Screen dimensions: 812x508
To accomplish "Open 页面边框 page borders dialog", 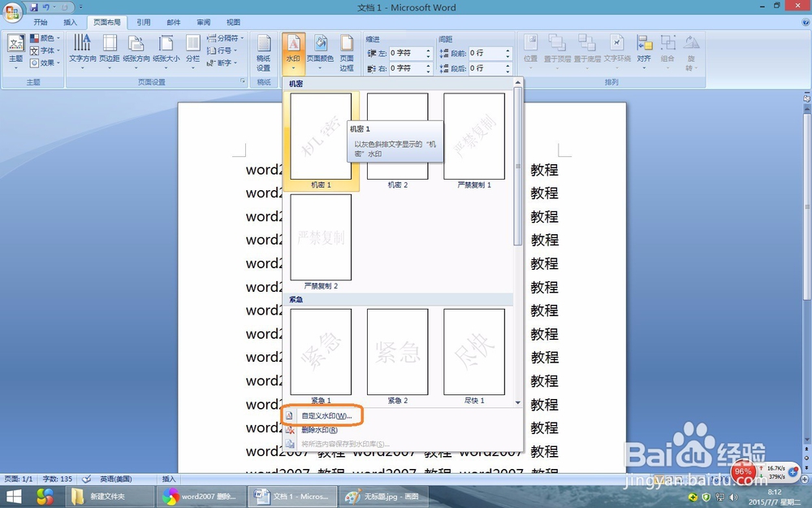I will click(347, 53).
